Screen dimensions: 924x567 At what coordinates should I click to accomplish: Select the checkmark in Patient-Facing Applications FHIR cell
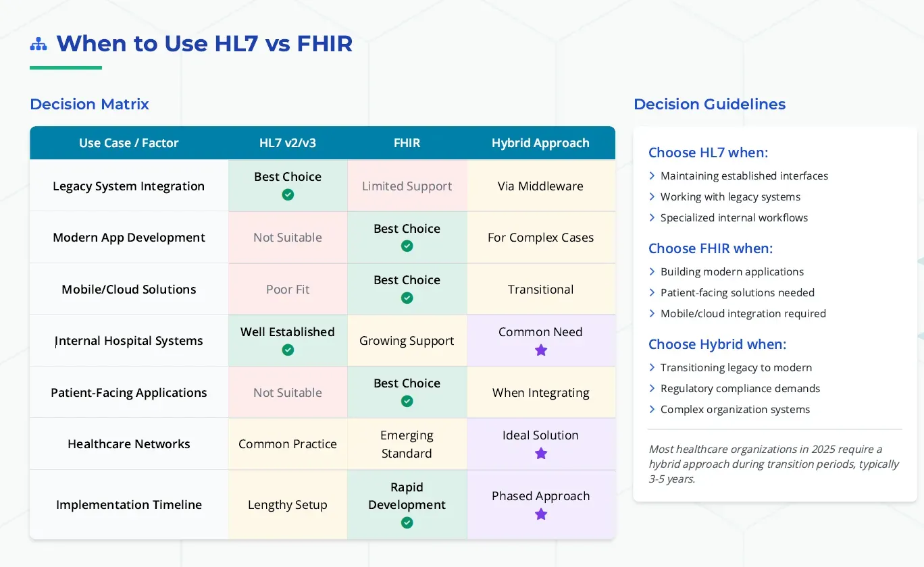tap(407, 401)
